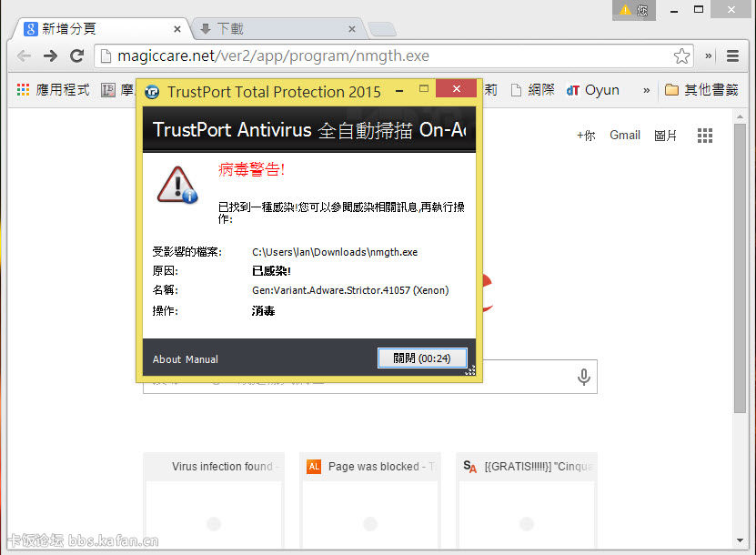
Task: Expand the bookmarks bar overflow chevron
Action: coord(646,90)
